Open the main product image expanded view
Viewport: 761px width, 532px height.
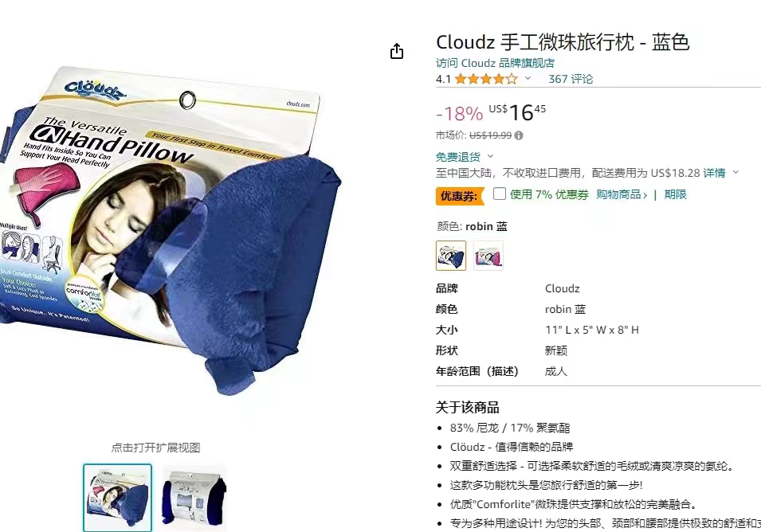click(x=171, y=230)
